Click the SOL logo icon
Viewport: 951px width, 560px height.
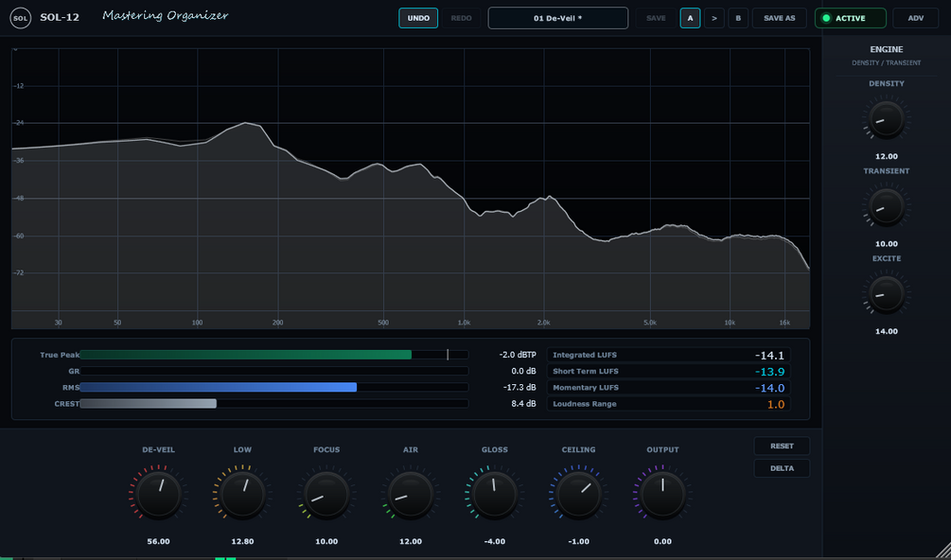(x=20, y=18)
